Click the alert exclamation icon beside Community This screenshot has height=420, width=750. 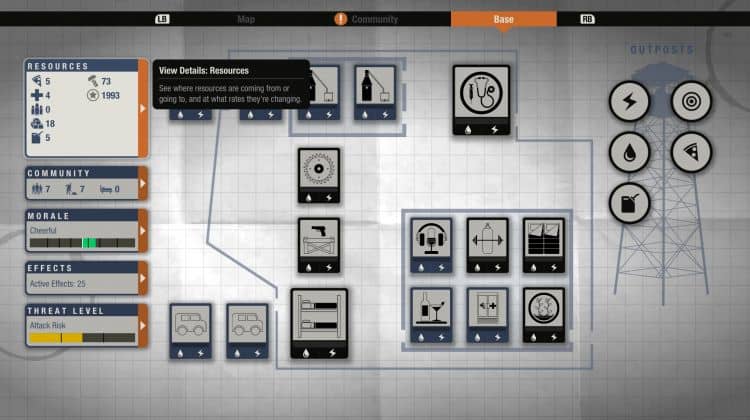pos(340,19)
